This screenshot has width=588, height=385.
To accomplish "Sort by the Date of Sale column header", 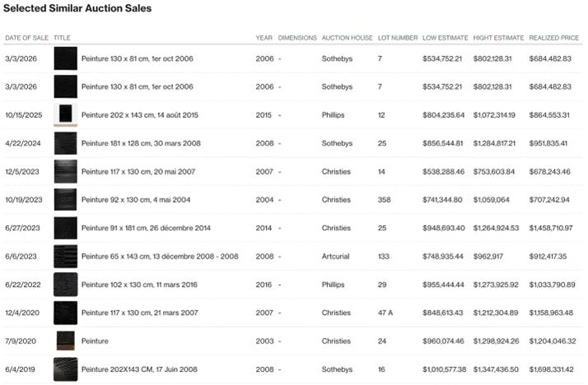I will click(26, 38).
